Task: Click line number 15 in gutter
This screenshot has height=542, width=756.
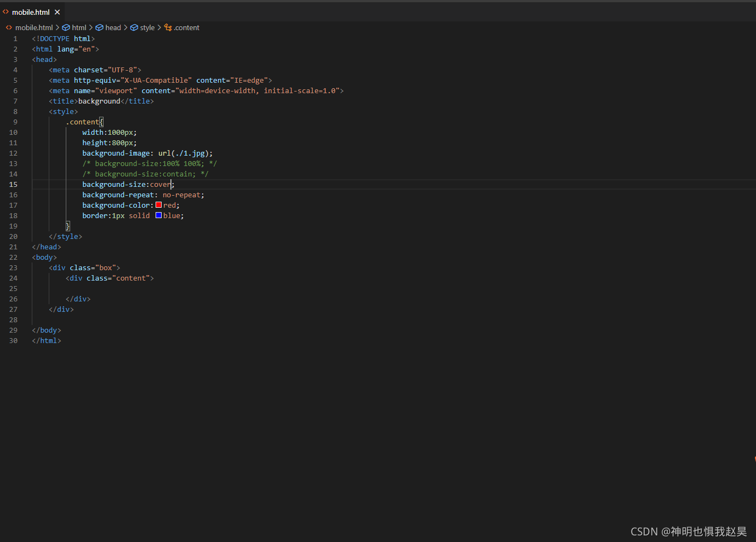Action: tap(13, 185)
